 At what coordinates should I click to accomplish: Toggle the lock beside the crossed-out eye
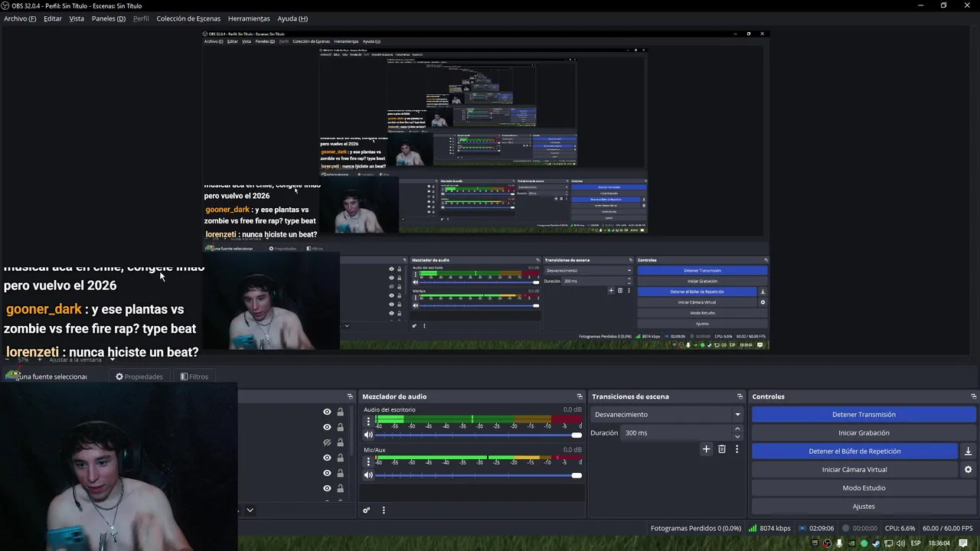pos(340,442)
